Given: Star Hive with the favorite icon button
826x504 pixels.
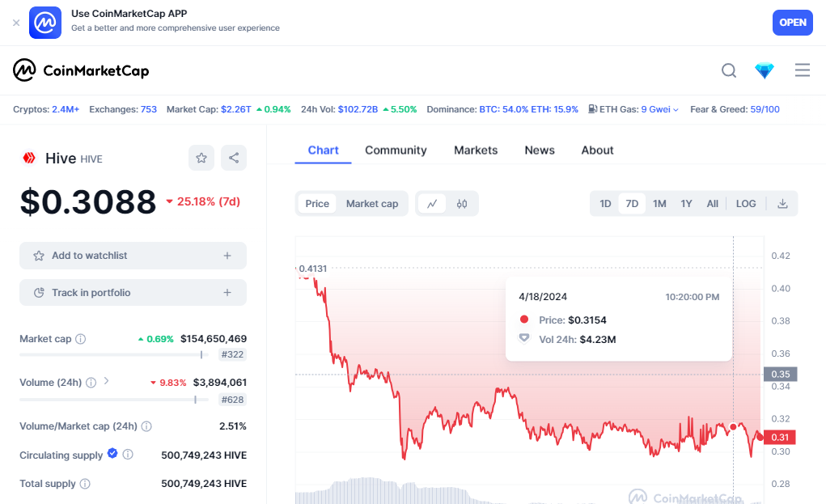Looking at the screenshot, I should pyautogui.click(x=201, y=158).
